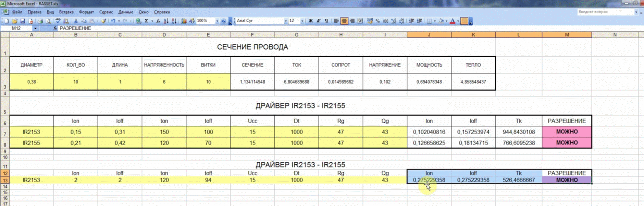Click the Print icon
Image resolution: width=644 pixels, height=206 pixels.
click(x=40, y=21)
